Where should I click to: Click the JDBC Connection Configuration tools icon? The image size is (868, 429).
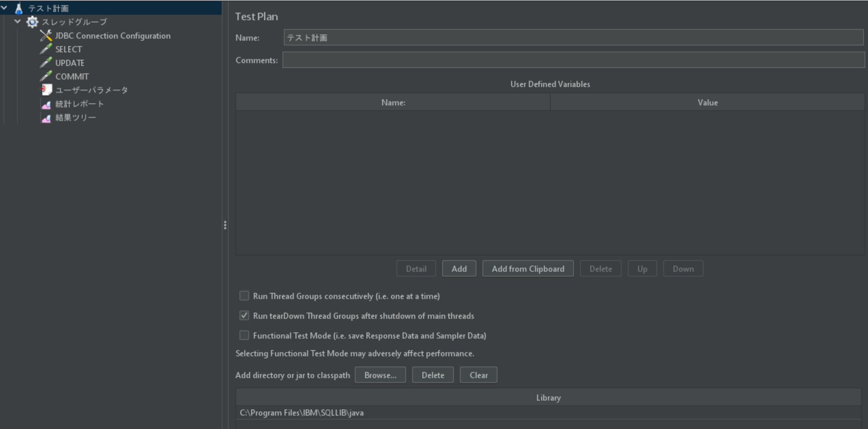(x=46, y=35)
